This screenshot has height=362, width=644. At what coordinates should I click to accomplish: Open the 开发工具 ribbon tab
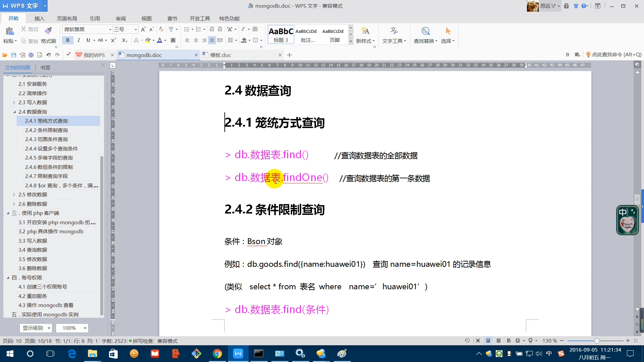(200, 18)
